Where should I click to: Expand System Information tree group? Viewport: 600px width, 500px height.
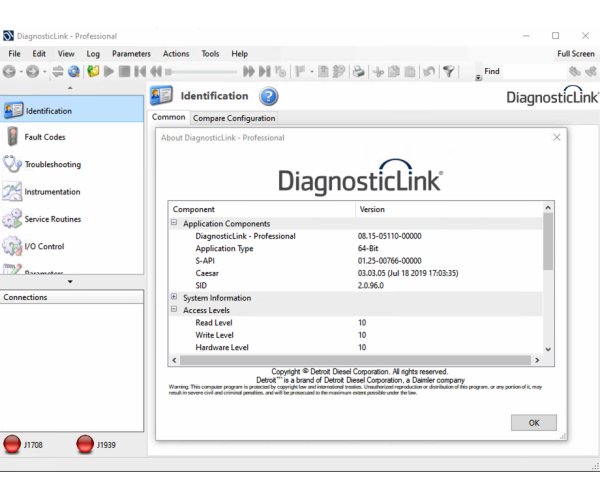(174, 297)
